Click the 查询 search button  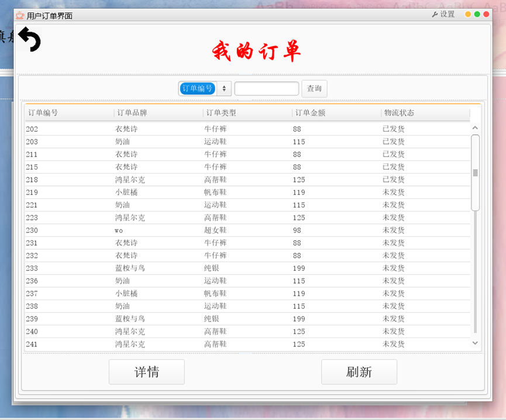click(x=314, y=88)
